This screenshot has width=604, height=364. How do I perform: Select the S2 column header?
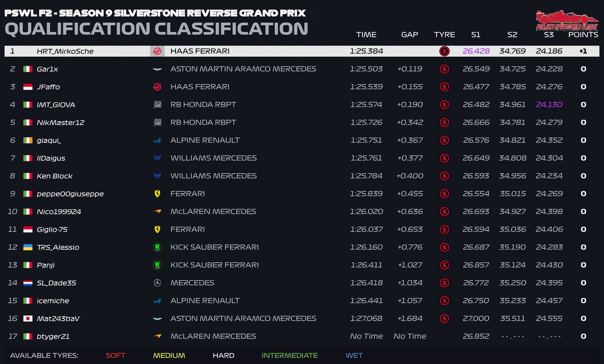coord(512,35)
